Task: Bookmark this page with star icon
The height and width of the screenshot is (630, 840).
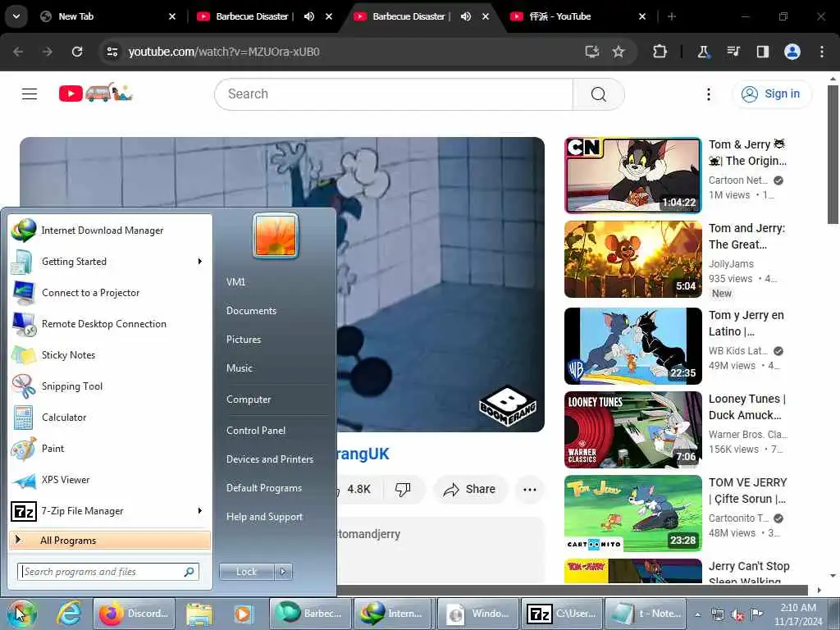Action: pyautogui.click(x=619, y=52)
